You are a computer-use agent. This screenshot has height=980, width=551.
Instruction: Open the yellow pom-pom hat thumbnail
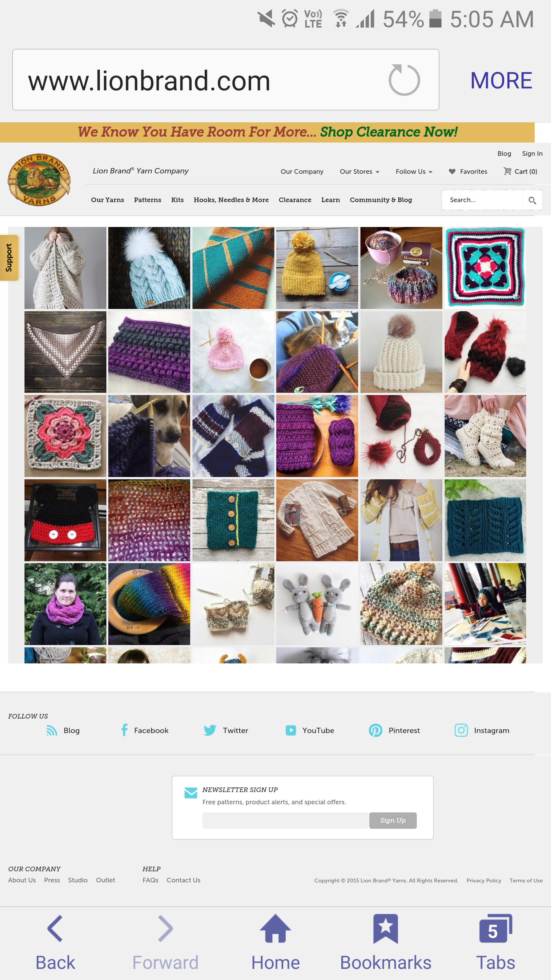pyautogui.click(x=317, y=268)
